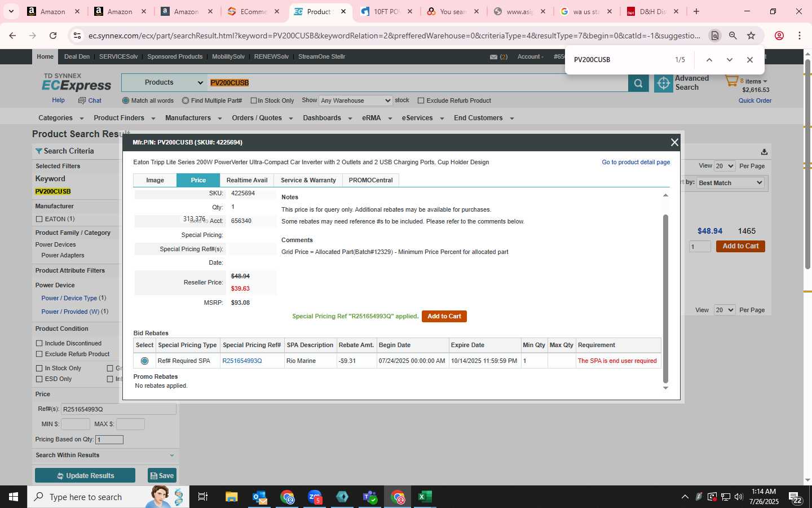
Task: Reload the browser page
Action: (53, 36)
